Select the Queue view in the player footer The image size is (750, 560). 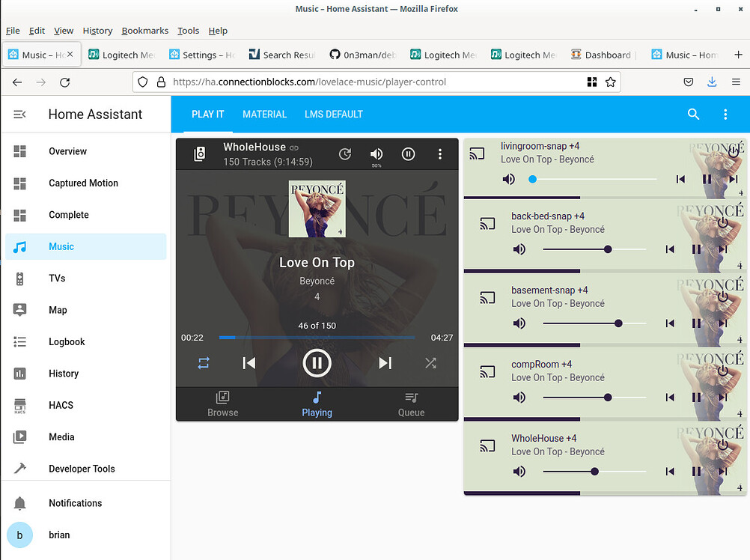411,404
